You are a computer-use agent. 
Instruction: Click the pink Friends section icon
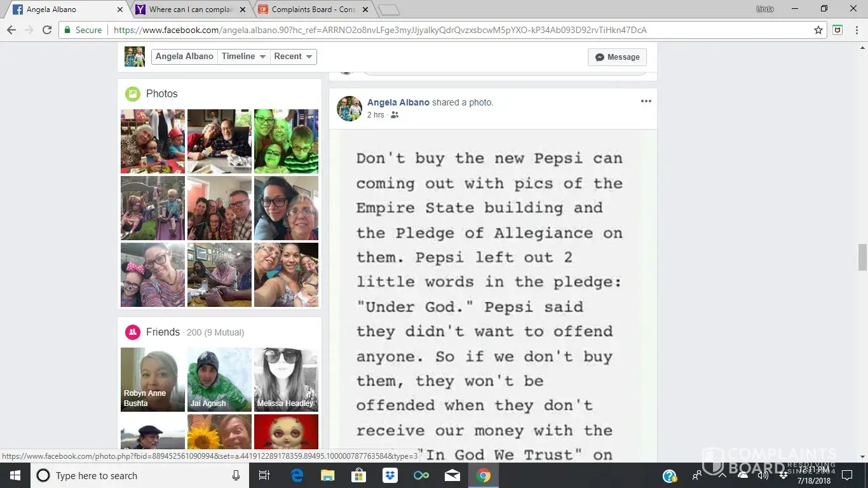pos(132,332)
